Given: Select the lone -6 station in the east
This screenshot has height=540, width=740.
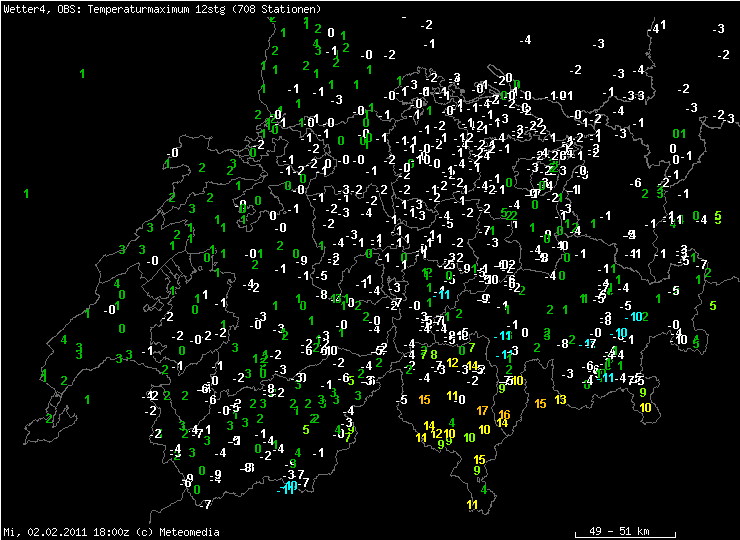Looking at the screenshot, I should click(x=636, y=183).
